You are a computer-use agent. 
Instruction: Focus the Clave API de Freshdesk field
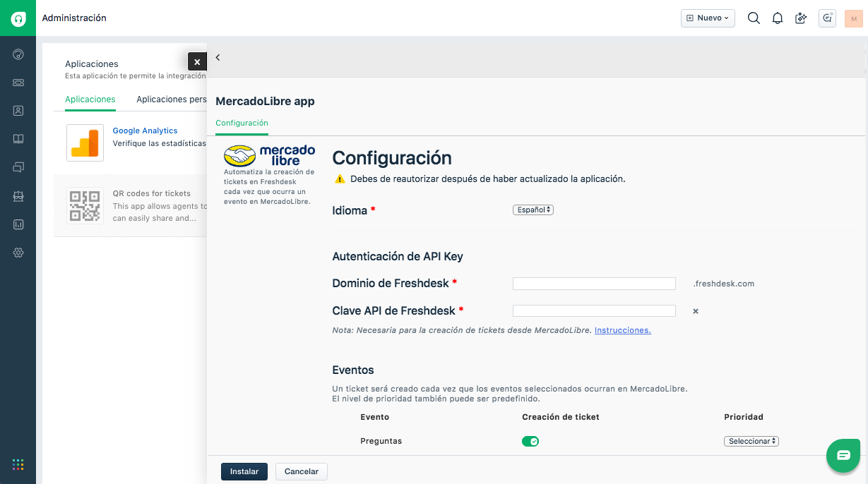tap(594, 310)
